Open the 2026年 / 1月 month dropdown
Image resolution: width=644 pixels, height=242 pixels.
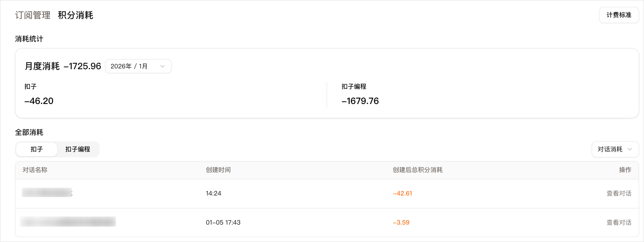138,66
